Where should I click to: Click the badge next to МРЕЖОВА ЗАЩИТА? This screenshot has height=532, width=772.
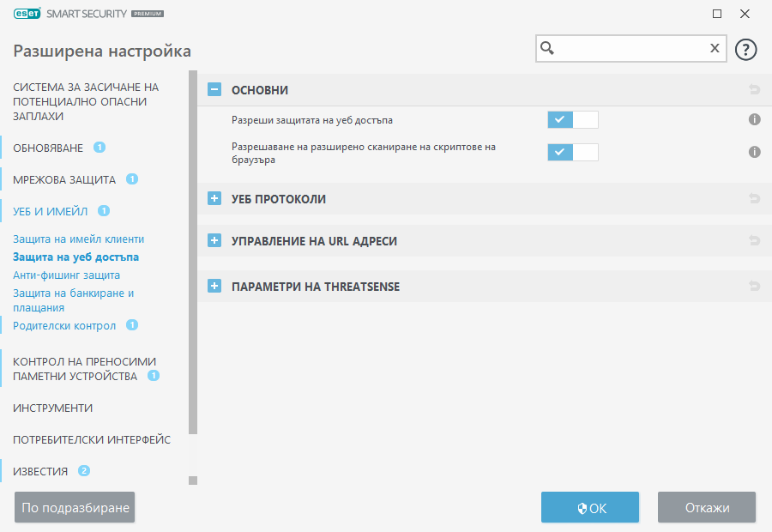tap(132, 178)
